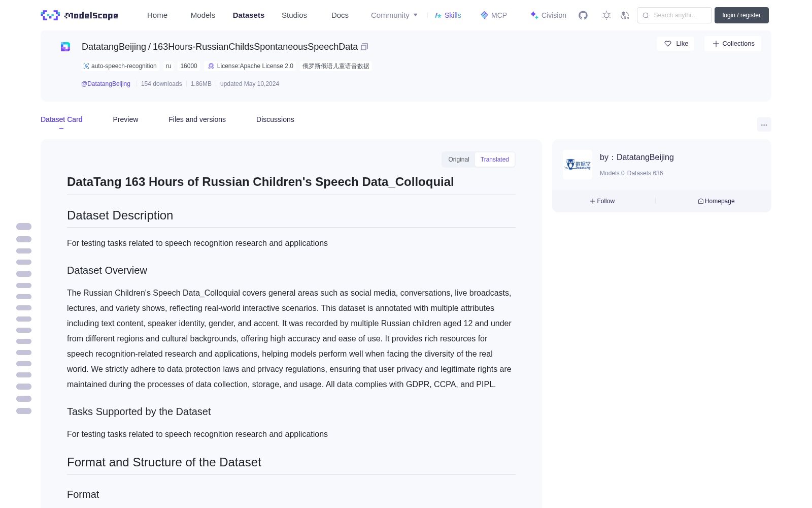The height and width of the screenshot is (508, 812).
Task: Click the first outline marker in left sidebar
Action: (24, 227)
